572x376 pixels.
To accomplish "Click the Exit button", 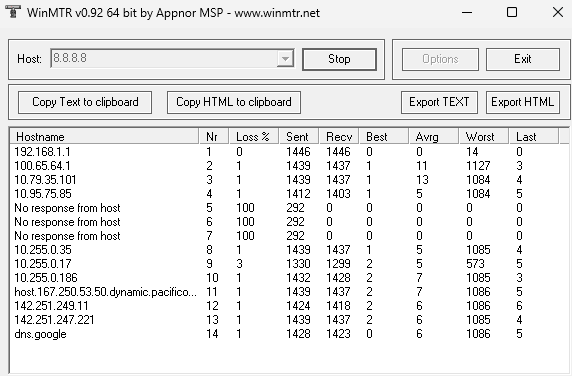I will (x=522, y=59).
